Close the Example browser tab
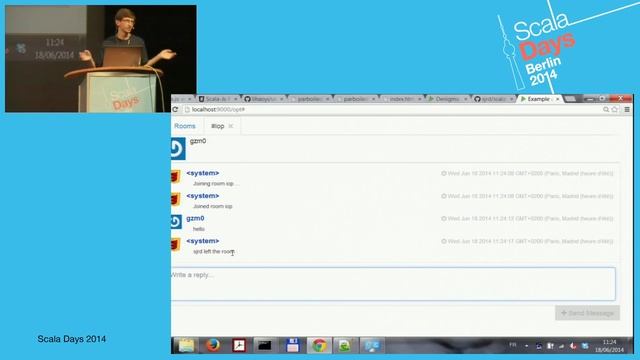Viewport: 640px width, 360px height. (558, 99)
